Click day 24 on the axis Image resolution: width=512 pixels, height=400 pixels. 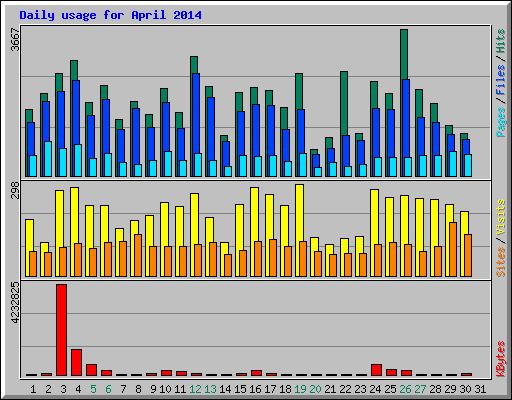tap(375, 389)
